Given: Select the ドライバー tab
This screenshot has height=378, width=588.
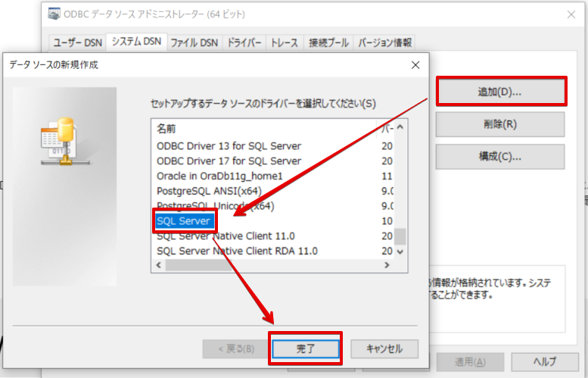Looking at the screenshot, I should (244, 42).
